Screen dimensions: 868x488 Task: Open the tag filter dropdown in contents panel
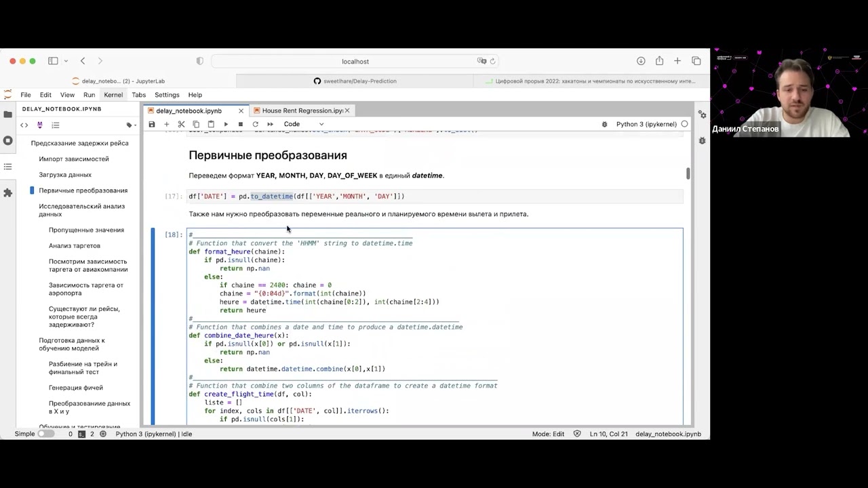click(x=131, y=125)
